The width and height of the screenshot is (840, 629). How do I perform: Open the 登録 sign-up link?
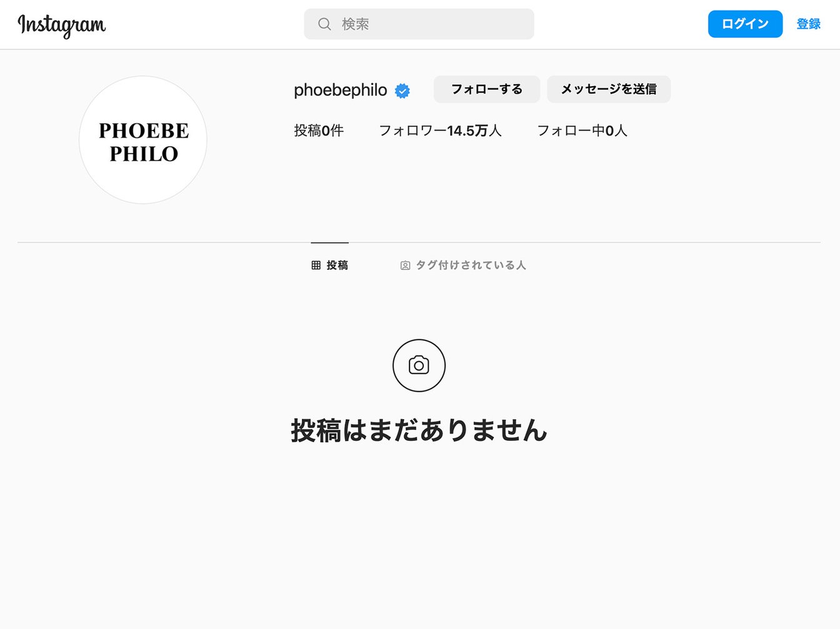[x=808, y=24]
